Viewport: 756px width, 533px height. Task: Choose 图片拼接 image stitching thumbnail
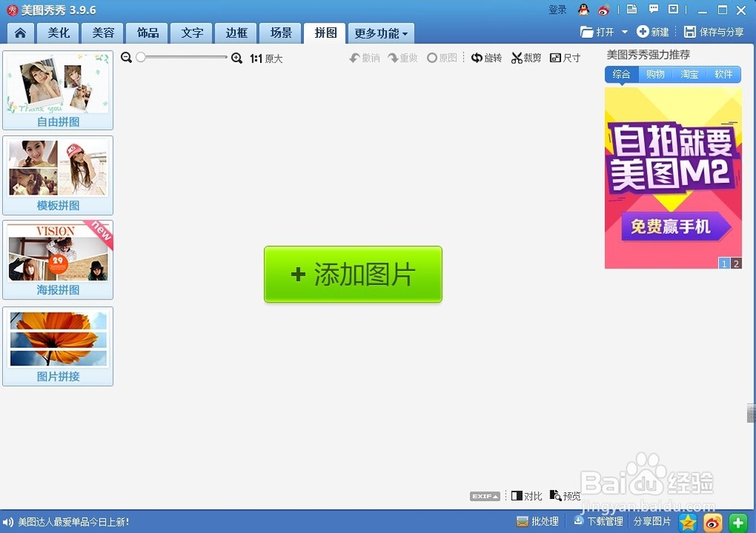click(58, 346)
